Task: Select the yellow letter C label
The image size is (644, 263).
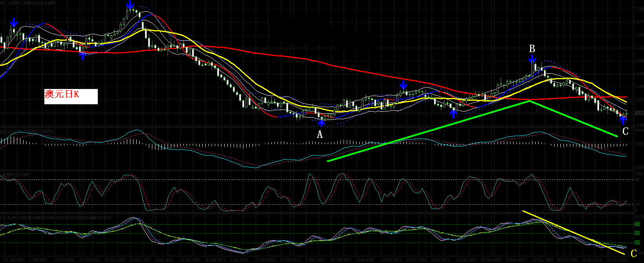Action: (x=633, y=254)
